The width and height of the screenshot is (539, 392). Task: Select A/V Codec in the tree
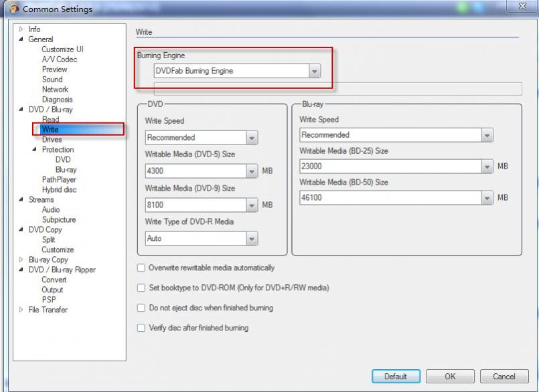point(60,59)
